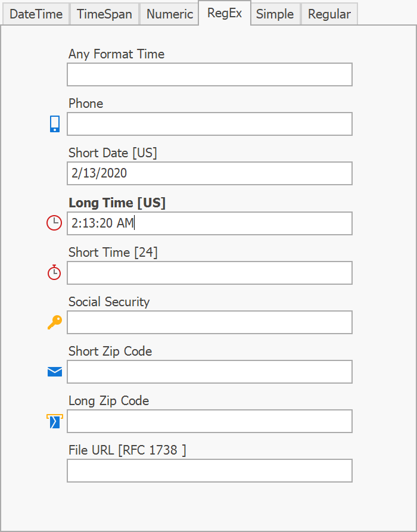The height and width of the screenshot is (532, 417).
Task: Switch to the Regular tab
Action: tap(329, 14)
